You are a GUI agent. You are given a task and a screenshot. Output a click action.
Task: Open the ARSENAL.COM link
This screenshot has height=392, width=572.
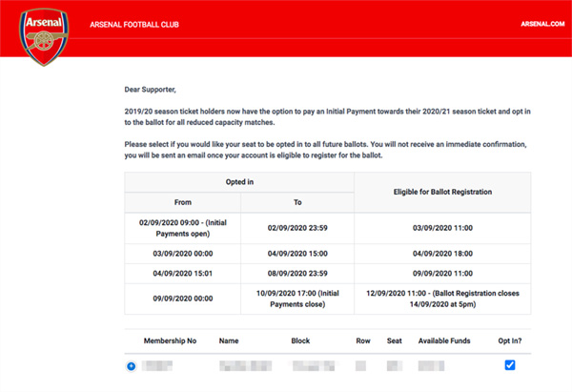542,24
